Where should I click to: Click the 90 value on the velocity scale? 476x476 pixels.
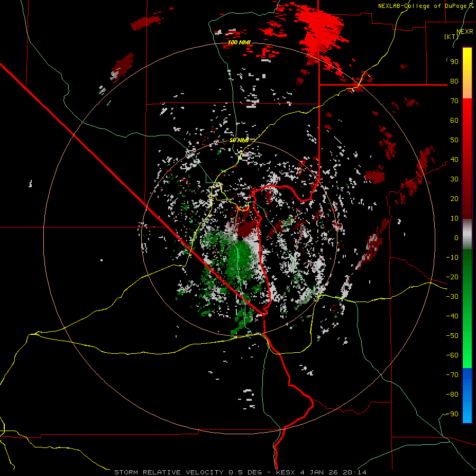[x=454, y=62]
